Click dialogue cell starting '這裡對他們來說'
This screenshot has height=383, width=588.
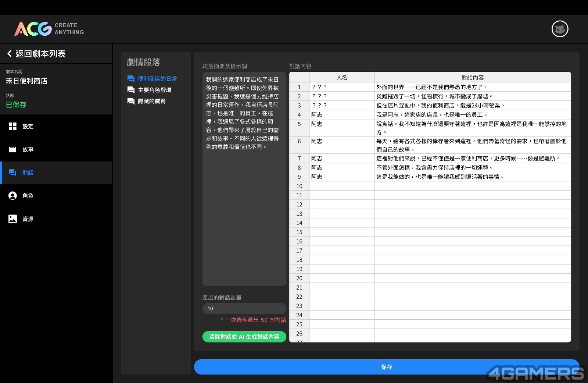pyautogui.click(x=473, y=159)
